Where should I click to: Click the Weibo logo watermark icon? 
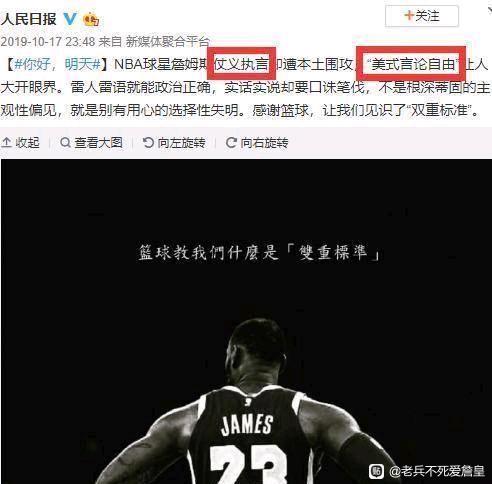pyautogui.click(x=376, y=471)
